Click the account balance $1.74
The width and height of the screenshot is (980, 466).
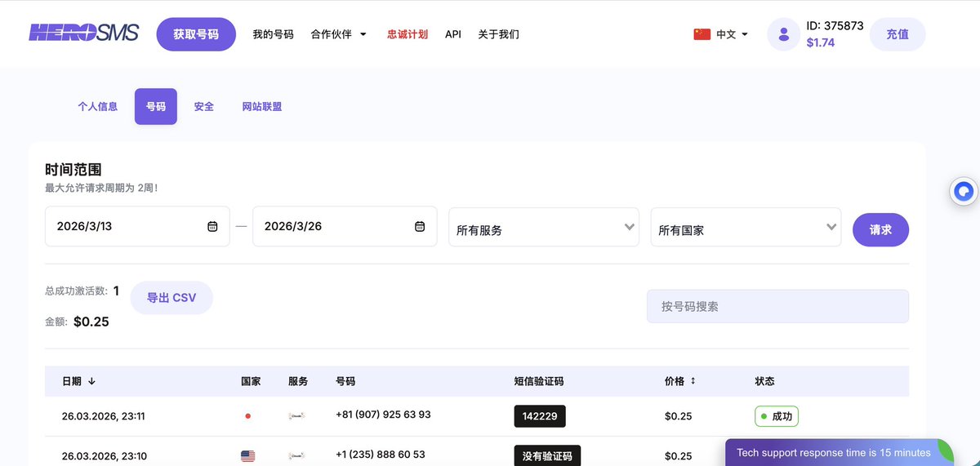[x=821, y=42]
